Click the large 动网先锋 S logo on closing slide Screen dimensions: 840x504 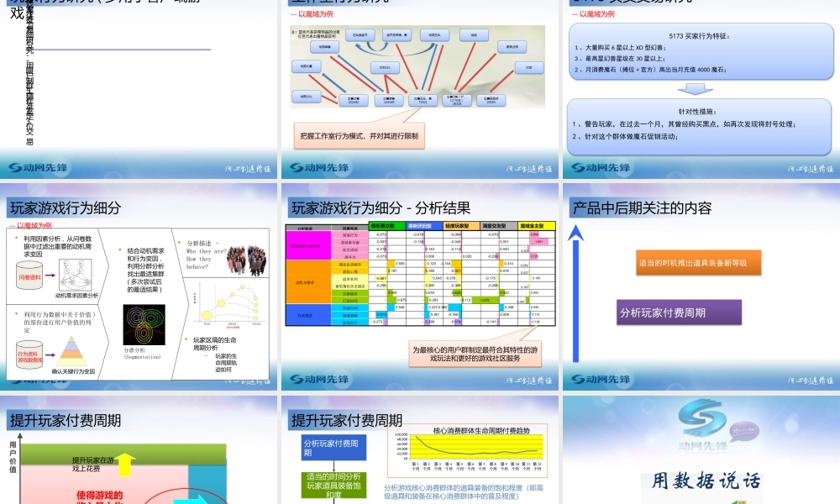click(x=701, y=419)
